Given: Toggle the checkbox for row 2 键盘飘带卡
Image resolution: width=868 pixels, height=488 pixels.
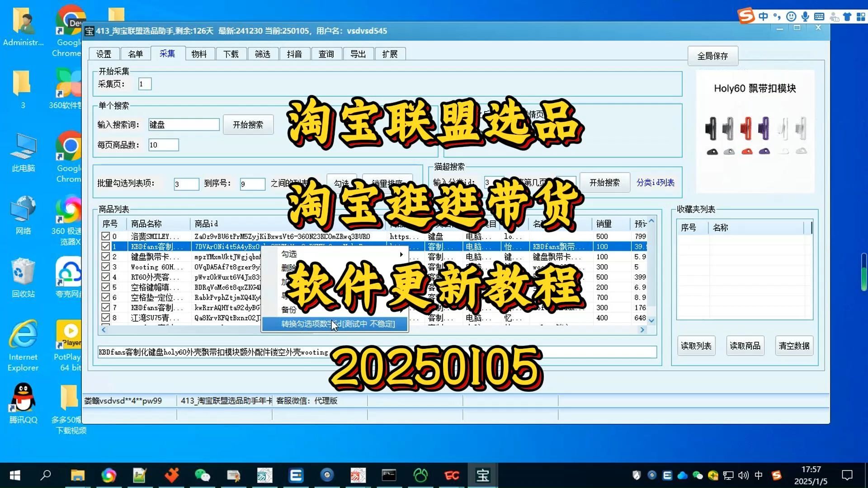Looking at the screenshot, I should coord(105,257).
